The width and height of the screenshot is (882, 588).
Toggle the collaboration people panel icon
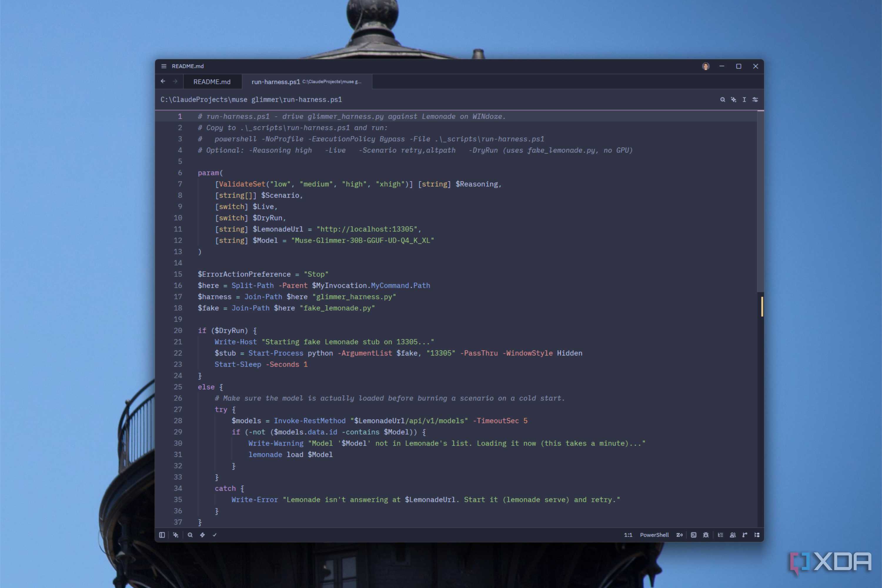point(733,535)
